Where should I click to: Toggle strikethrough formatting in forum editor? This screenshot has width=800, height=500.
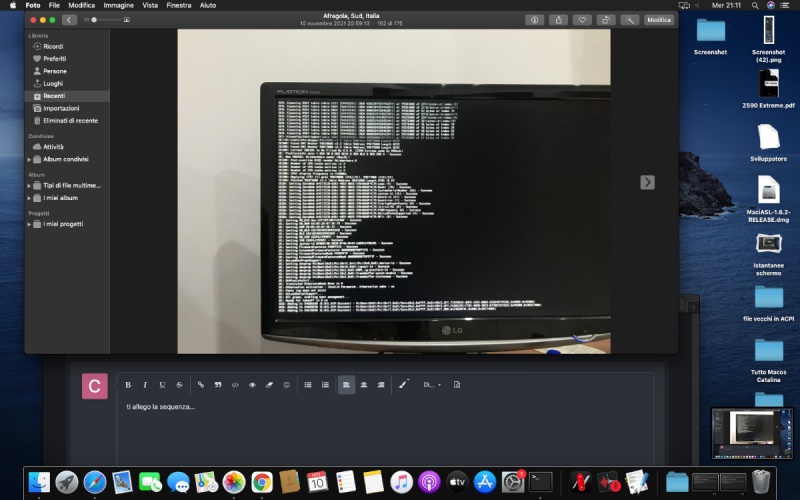(x=179, y=385)
